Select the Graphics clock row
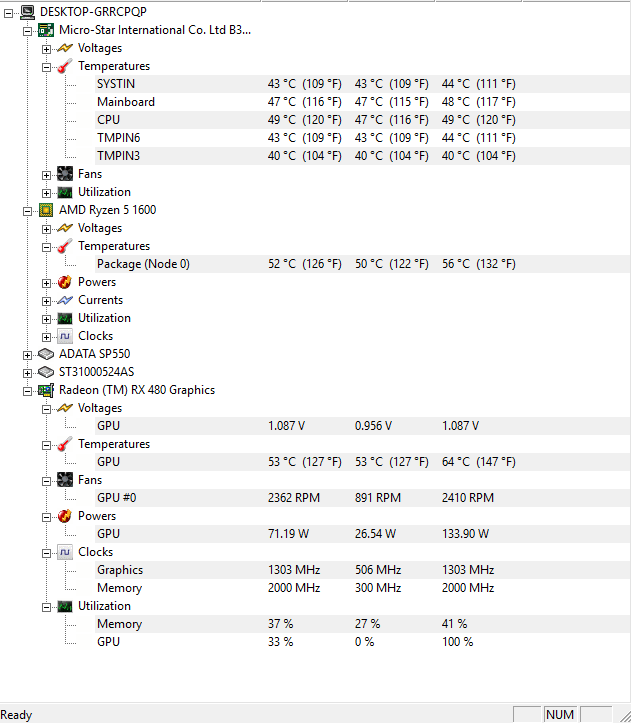The width and height of the screenshot is (631, 723). pyautogui.click(x=120, y=570)
